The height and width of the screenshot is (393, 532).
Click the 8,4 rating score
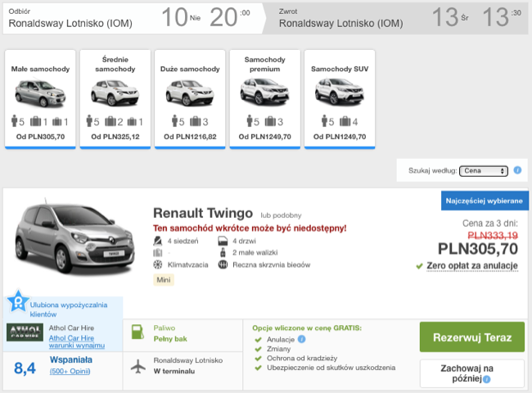pos(25,368)
